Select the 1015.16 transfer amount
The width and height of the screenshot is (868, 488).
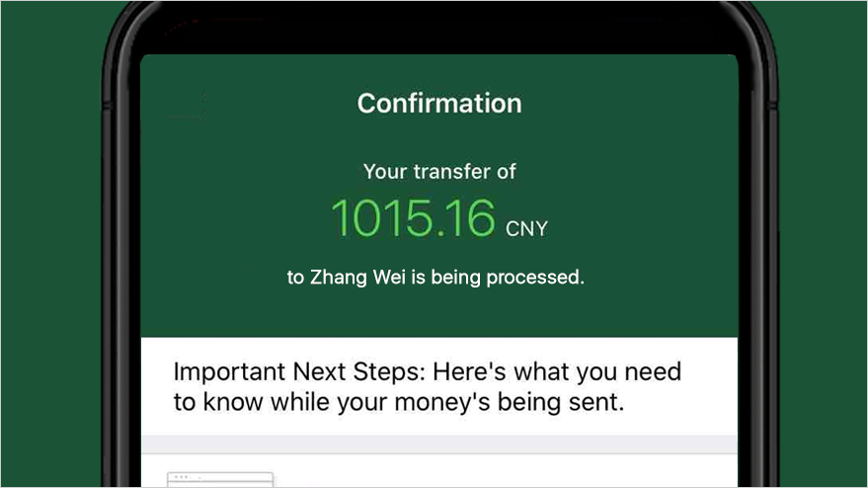click(x=413, y=217)
